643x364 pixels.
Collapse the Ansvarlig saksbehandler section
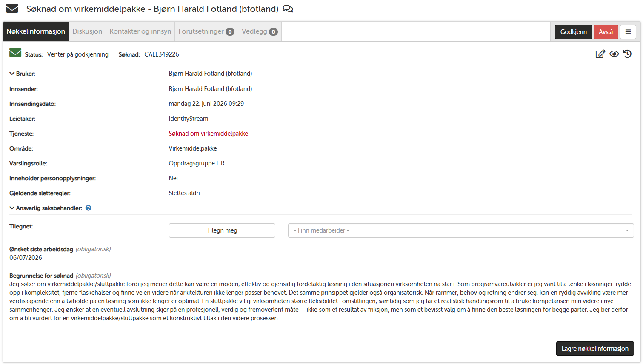tap(12, 208)
